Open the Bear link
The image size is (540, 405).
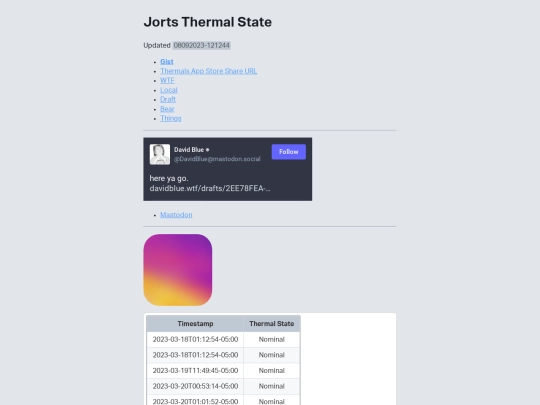[167, 109]
